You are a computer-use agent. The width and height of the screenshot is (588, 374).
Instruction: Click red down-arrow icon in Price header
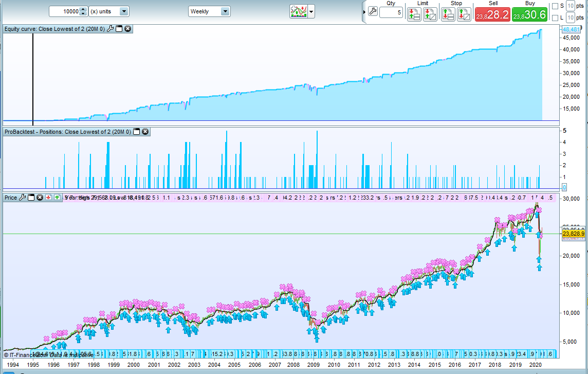48,197
